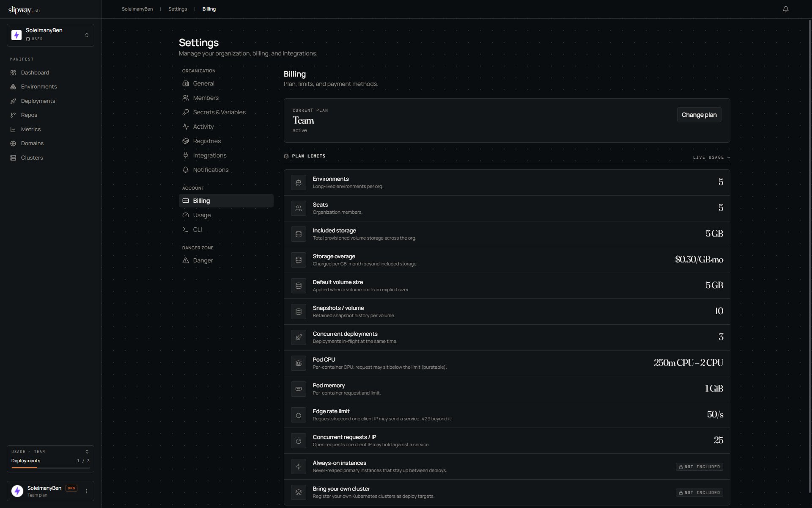Viewport: 812px width, 508px height.
Task: Open Registries settings section
Action: 226,141
